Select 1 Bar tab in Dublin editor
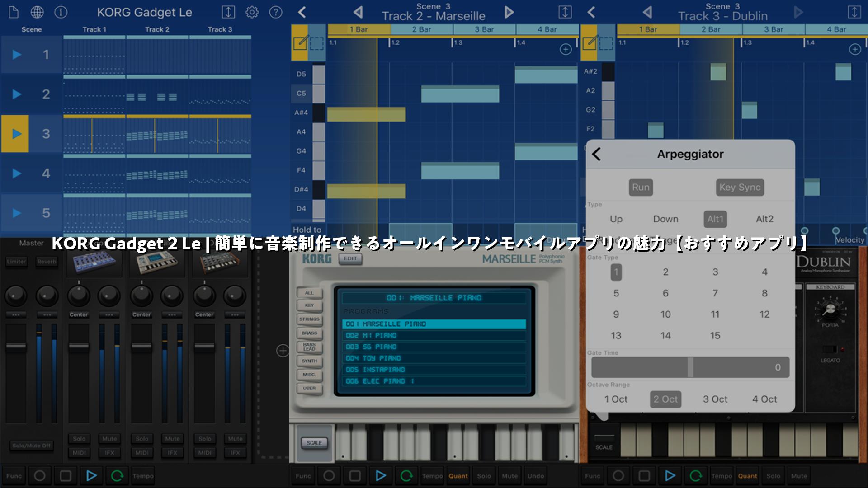 click(648, 29)
